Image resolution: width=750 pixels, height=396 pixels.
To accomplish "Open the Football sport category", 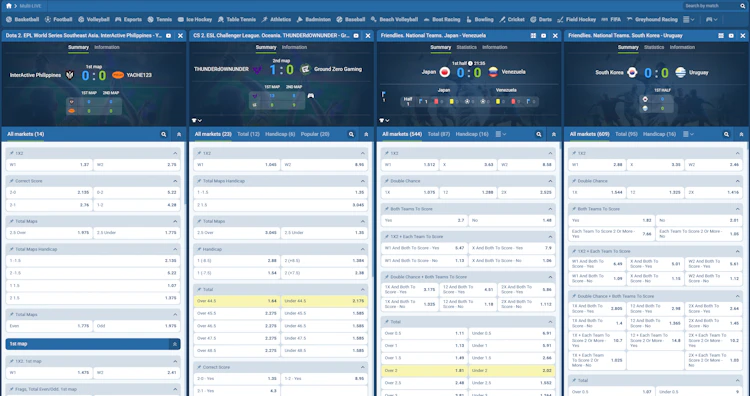I will 58,20.
